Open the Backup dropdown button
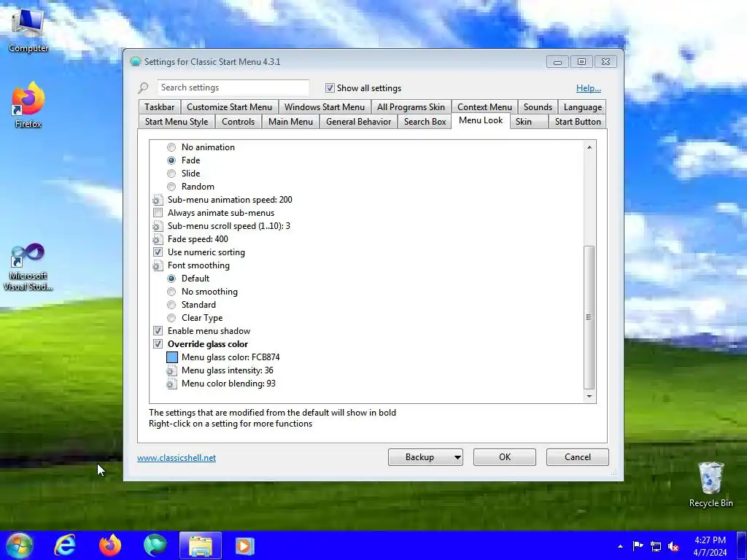 click(425, 457)
